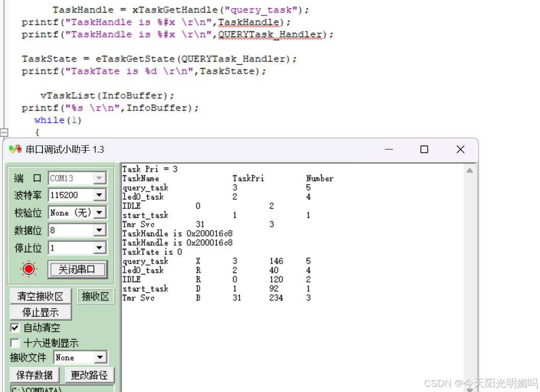
Task: Open the data bits 8 dropdown
Action: click(99, 230)
